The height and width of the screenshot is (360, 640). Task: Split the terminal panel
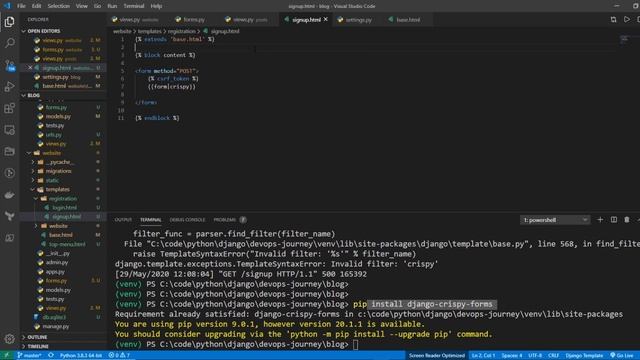[614, 220]
